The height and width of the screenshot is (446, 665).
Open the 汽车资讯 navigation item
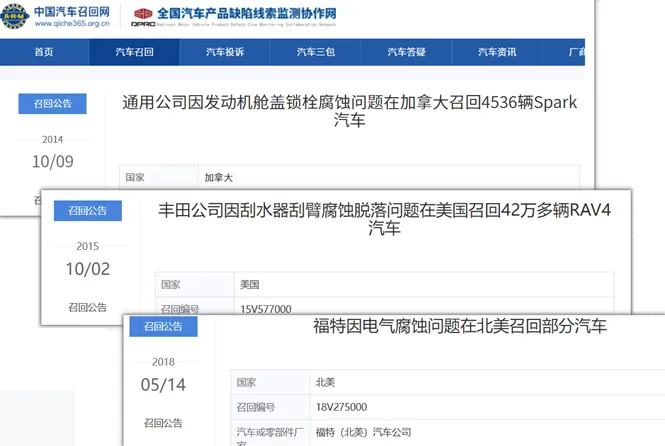point(496,52)
